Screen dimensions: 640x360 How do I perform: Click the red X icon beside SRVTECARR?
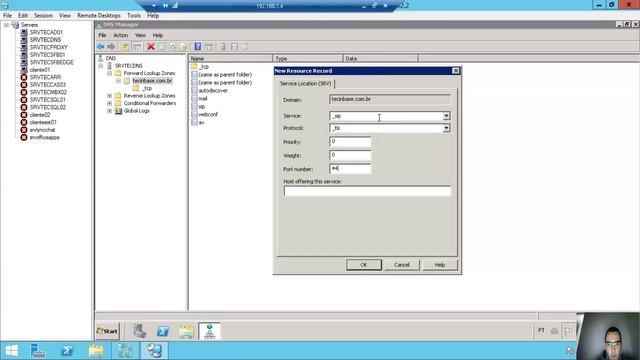[x=24, y=77]
